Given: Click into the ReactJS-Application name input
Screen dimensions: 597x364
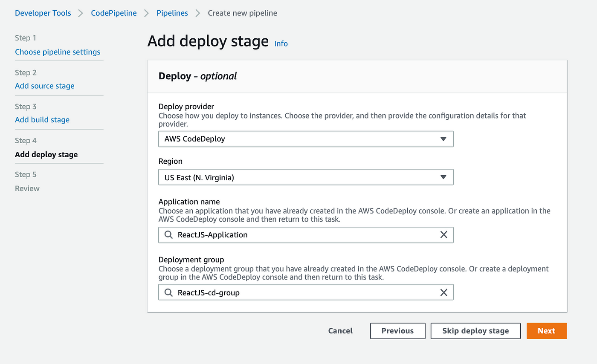Looking at the screenshot, I should pos(306,235).
